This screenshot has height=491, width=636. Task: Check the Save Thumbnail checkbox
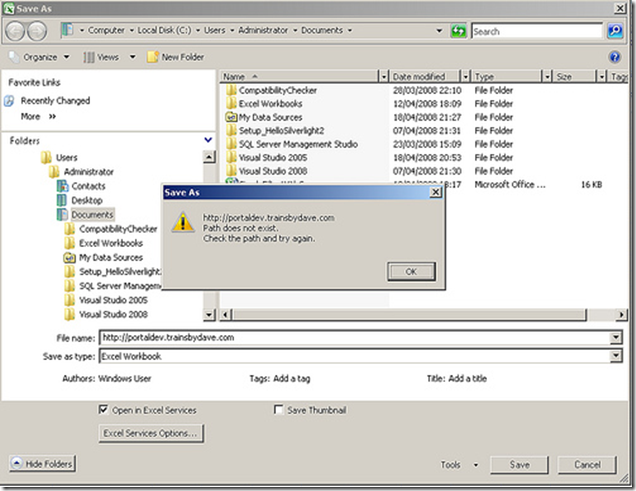(x=279, y=410)
